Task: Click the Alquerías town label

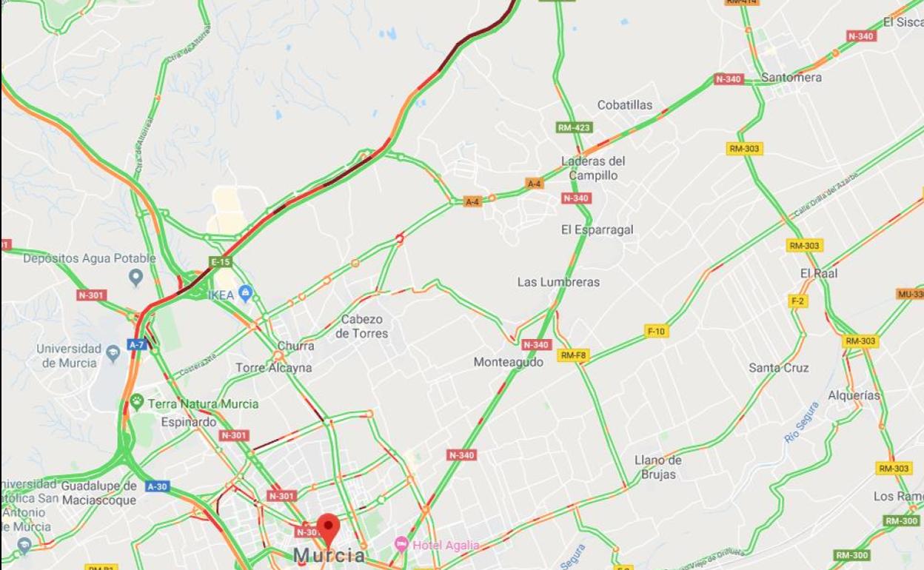Action: (854, 395)
